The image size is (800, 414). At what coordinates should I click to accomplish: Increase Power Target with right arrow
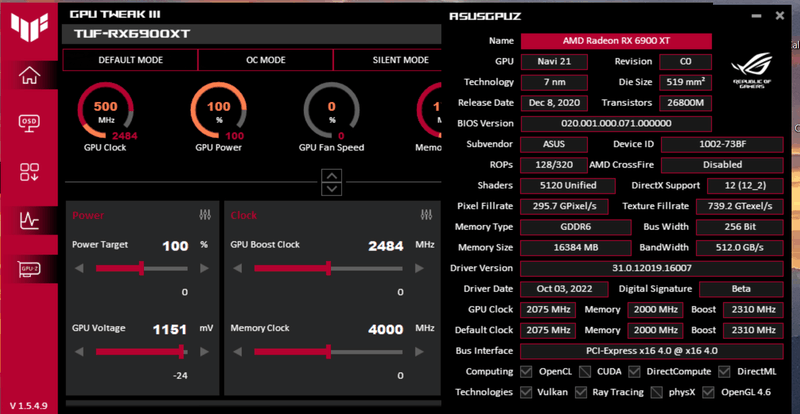204,269
